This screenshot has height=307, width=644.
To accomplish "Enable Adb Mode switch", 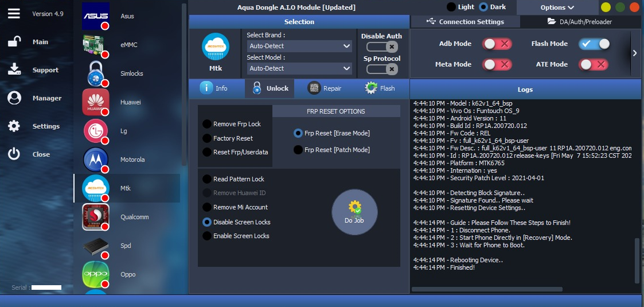I will click(x=497, y=44).
